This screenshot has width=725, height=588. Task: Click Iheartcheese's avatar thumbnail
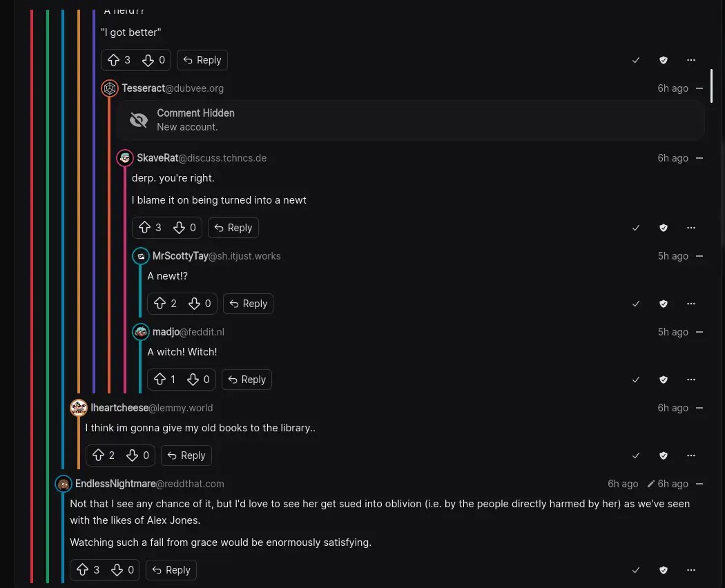pyautogui.click(x=79, y=408)
